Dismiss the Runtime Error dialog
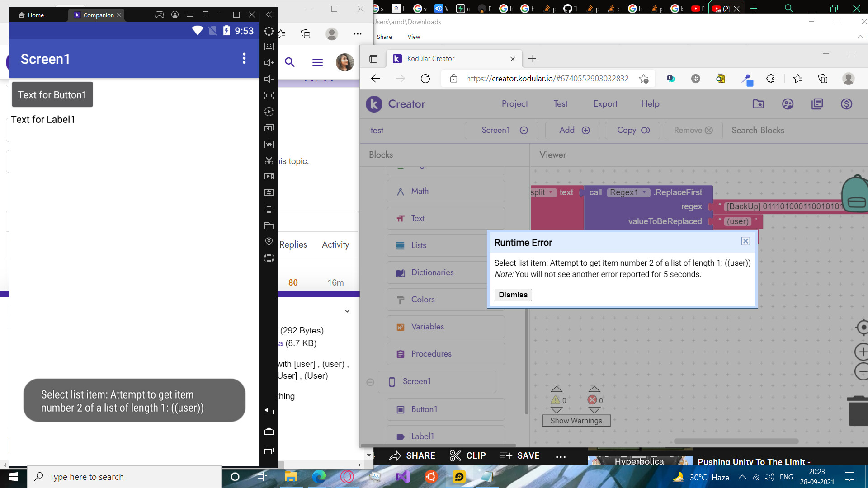 tap(513, 295)
